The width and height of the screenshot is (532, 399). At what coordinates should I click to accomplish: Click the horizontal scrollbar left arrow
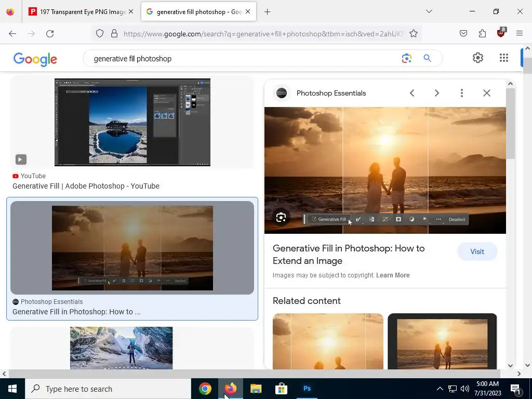[4, 374]
